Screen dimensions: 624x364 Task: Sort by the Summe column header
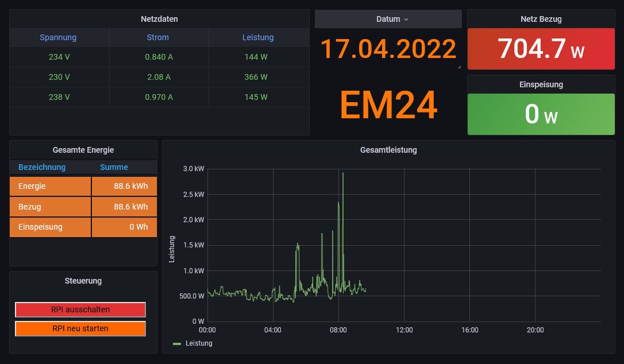(114, 167)
